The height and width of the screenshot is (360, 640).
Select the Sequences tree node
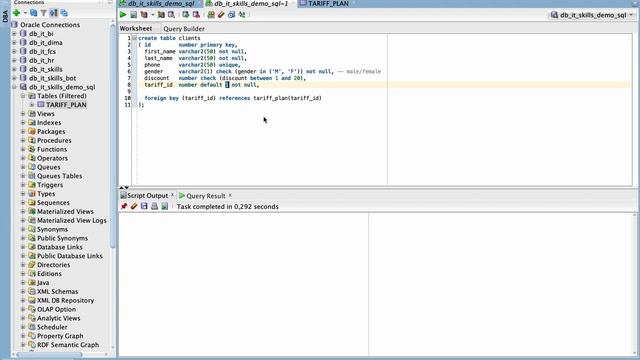click(53, 203)
